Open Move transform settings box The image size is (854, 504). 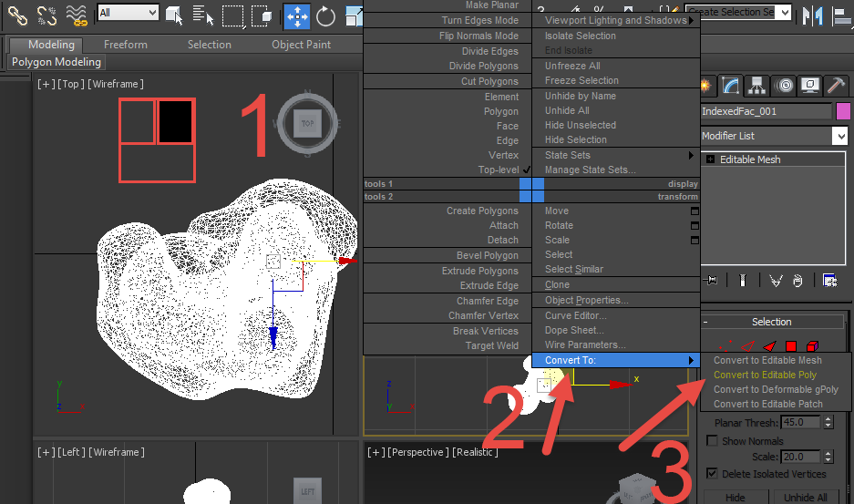coord(695,211)
